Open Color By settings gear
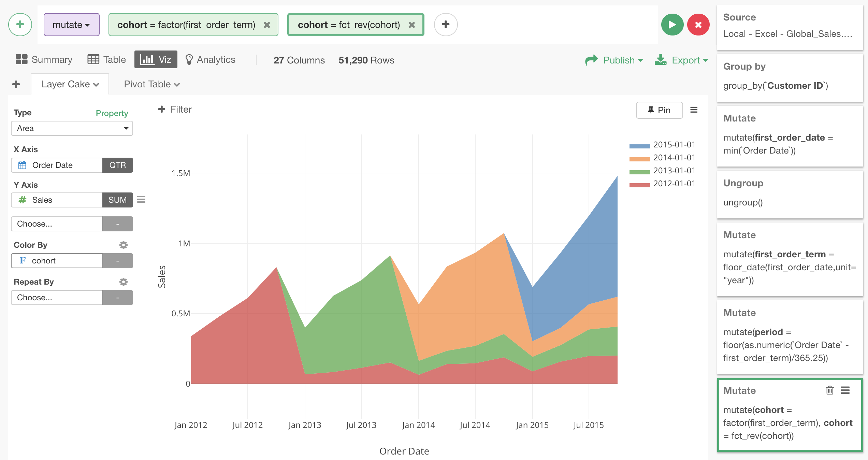 point(123,245)
